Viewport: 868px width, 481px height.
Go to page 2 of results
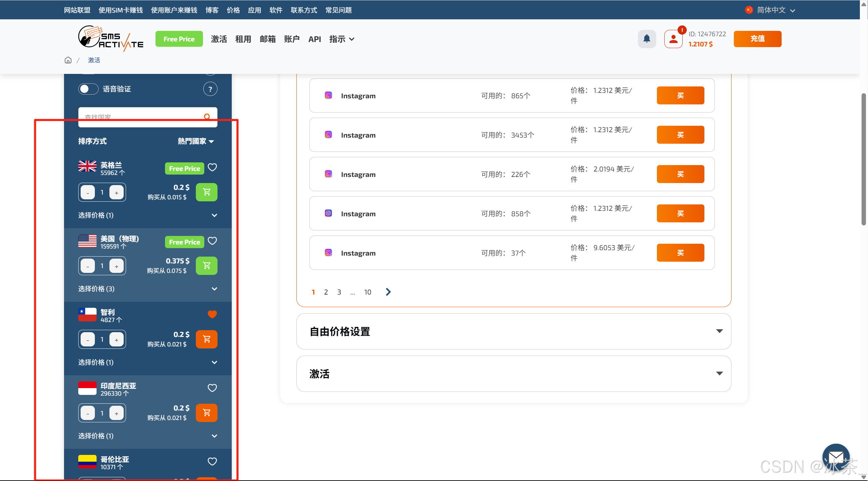(326, 292)
